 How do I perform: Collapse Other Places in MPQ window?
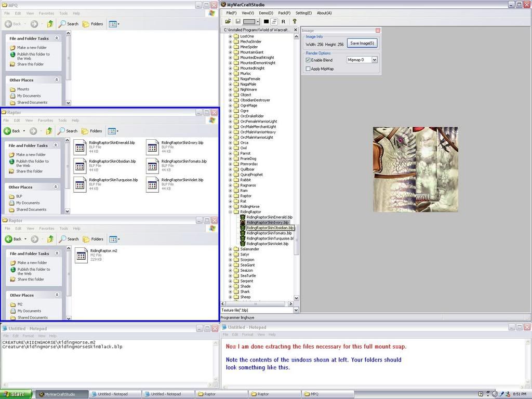point(57,79)
